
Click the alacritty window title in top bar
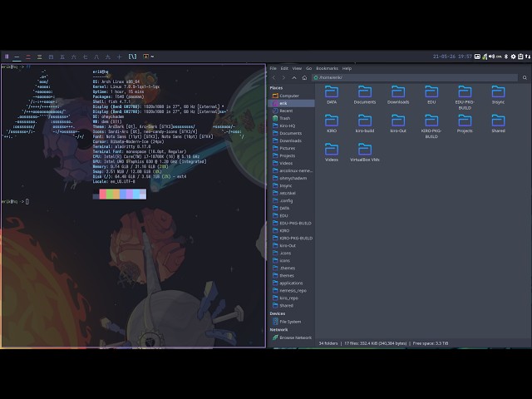149,57
